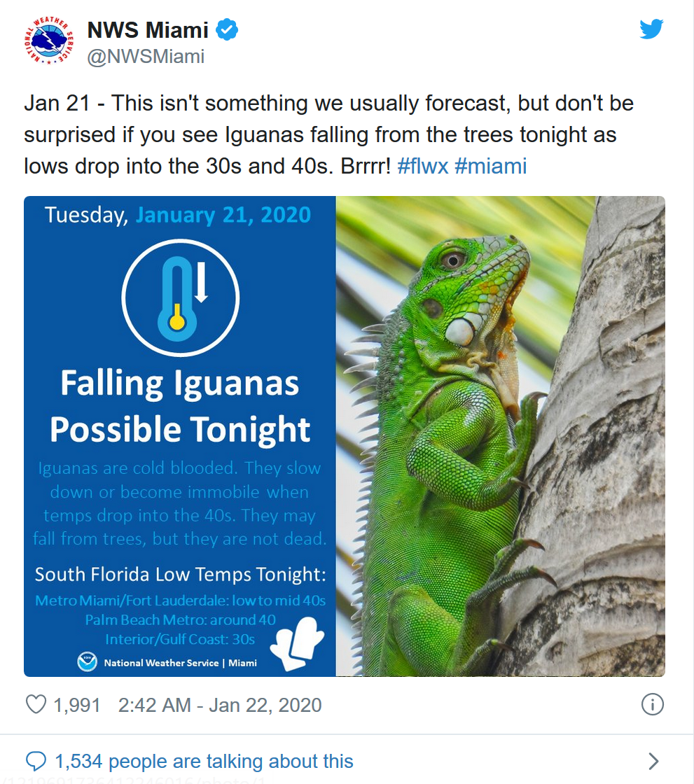The height and width of the screenshot is (784, 694).
Task: View "1,534 people are talking about this"
Action: coord(204,761)
